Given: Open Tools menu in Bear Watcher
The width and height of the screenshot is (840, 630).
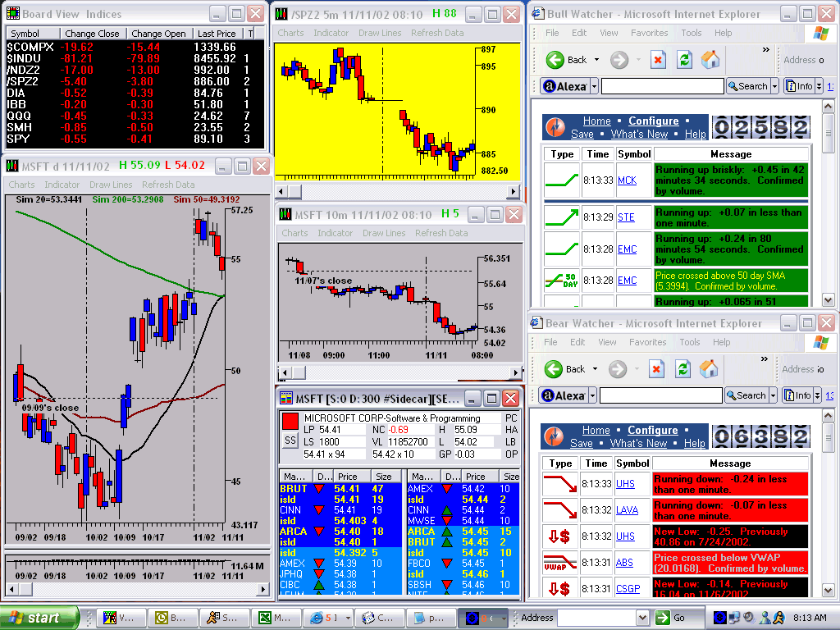Looking at the screenshot, I should pos(689,342).
